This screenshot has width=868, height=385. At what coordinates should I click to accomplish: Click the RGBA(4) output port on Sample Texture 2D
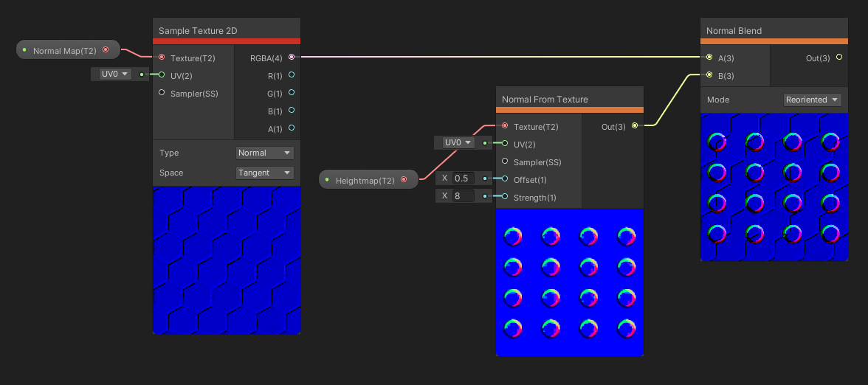(292, 57)
